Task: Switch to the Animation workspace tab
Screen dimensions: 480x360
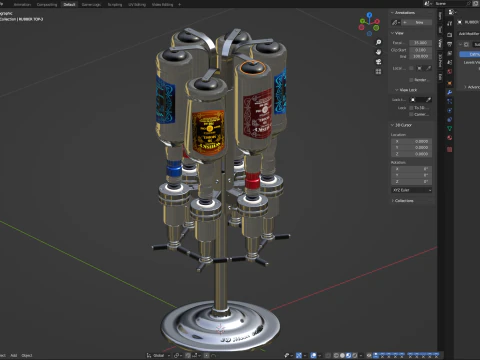Action: click(x=22, y=5)
